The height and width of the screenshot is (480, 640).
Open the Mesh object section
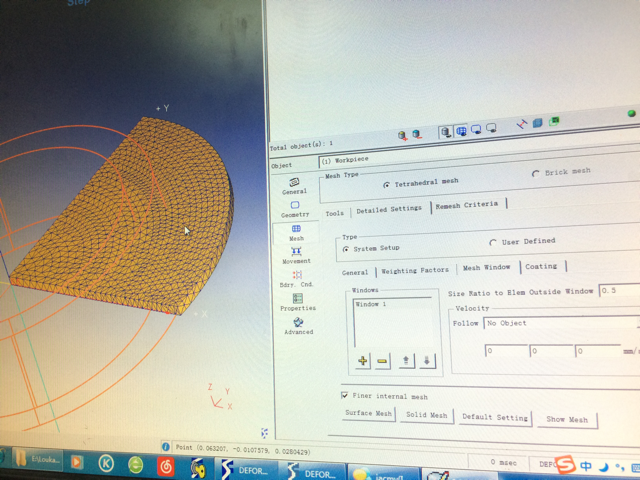[296, 233]
